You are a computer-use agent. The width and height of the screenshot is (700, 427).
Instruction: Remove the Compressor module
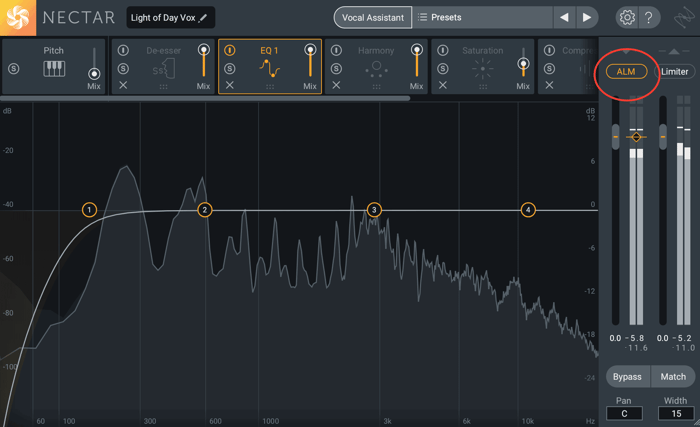[549, 85]
